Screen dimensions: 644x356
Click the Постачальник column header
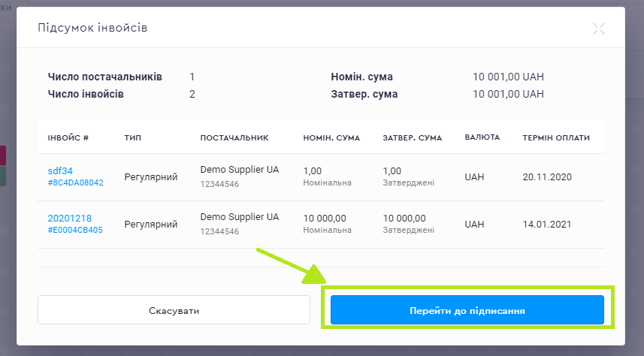pos(234,138)
